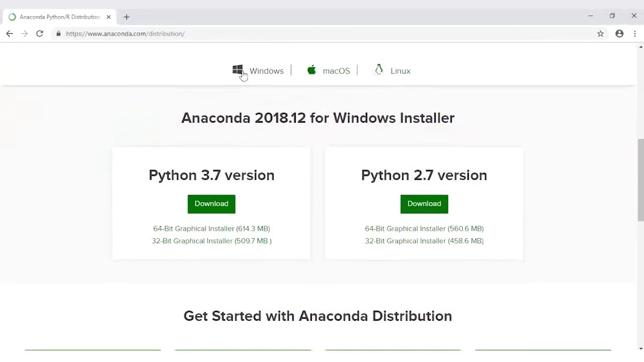Click the scrollbar up arrow
Image resolution: width=644 pixels, height=362 pixels.
click(x=640, y=47)
